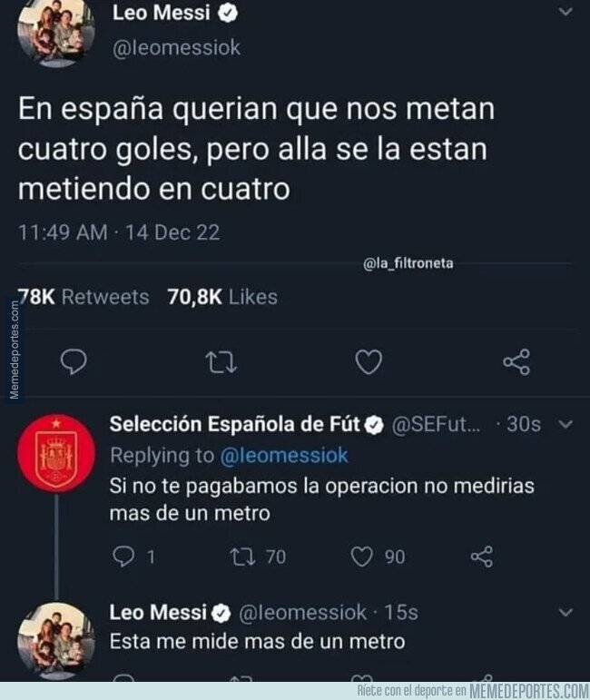Open the Selección Española red crest avatar
590x700 pixels.
(x=56, y=451)
